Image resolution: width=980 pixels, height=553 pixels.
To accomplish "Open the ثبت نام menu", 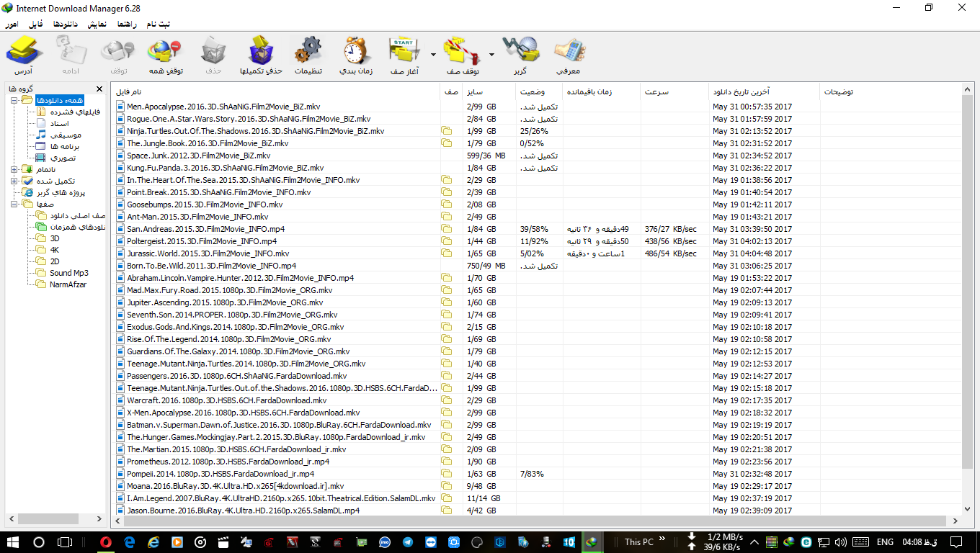I will 159,24.
